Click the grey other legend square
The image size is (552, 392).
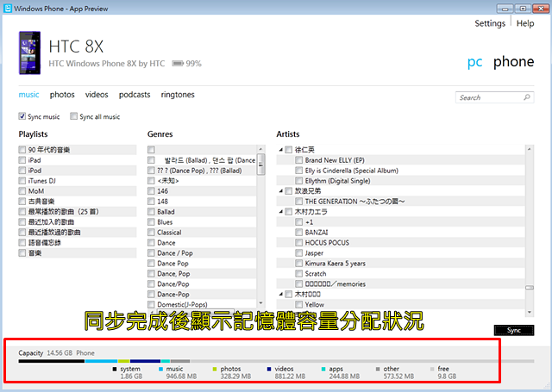click(x=378, y=369)
